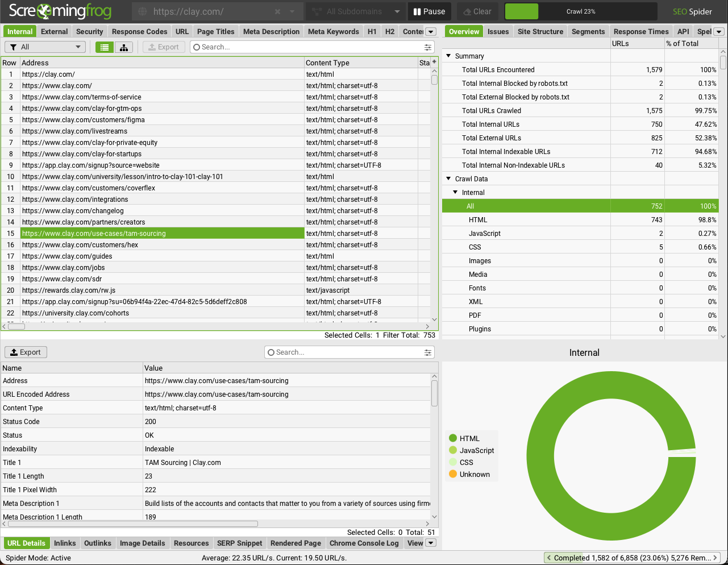Sort by the Content Type column header
This screenshot has width=728, height=565.
[361, 63]
